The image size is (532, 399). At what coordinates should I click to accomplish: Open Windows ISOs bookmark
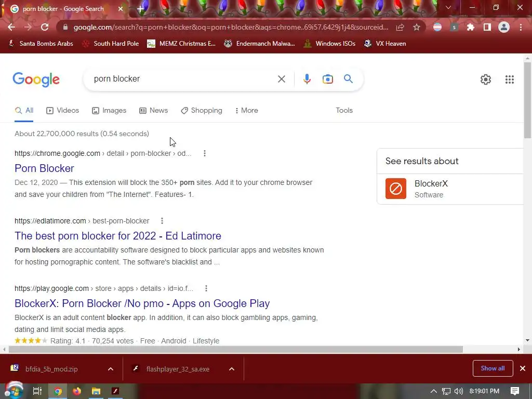coord(329,44)
